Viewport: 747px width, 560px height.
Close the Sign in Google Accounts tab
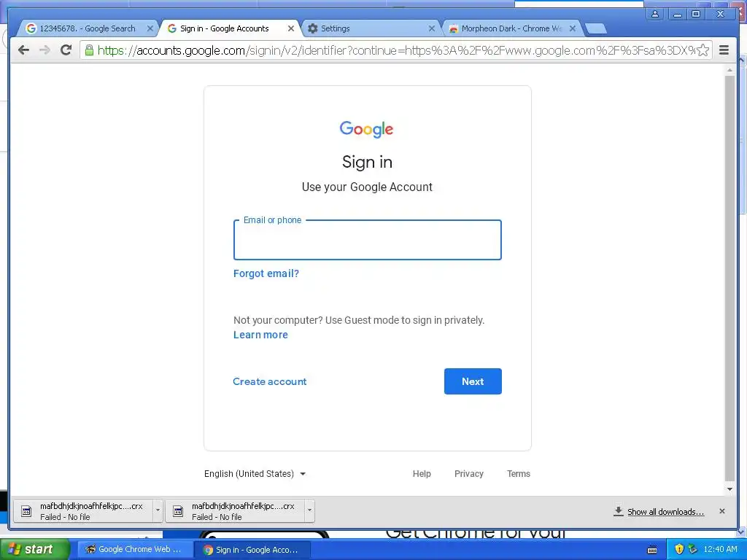pyautogui.click(x=290, y=28)
